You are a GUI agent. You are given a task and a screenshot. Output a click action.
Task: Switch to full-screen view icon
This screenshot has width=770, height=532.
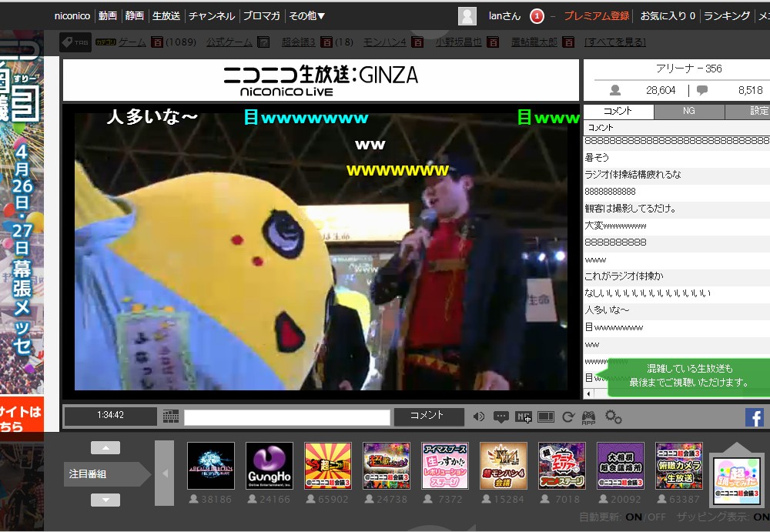(x=546, y=417)
